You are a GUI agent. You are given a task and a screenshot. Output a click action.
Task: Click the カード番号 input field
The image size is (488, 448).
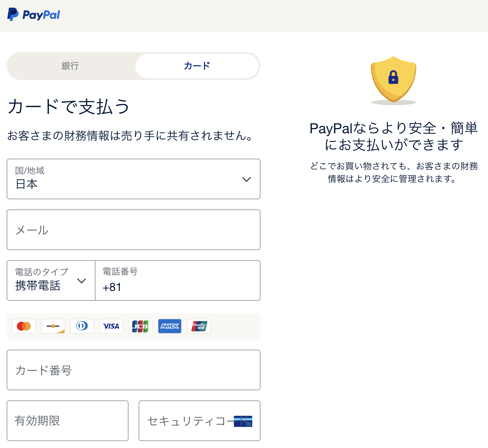(x=134, y=370)
